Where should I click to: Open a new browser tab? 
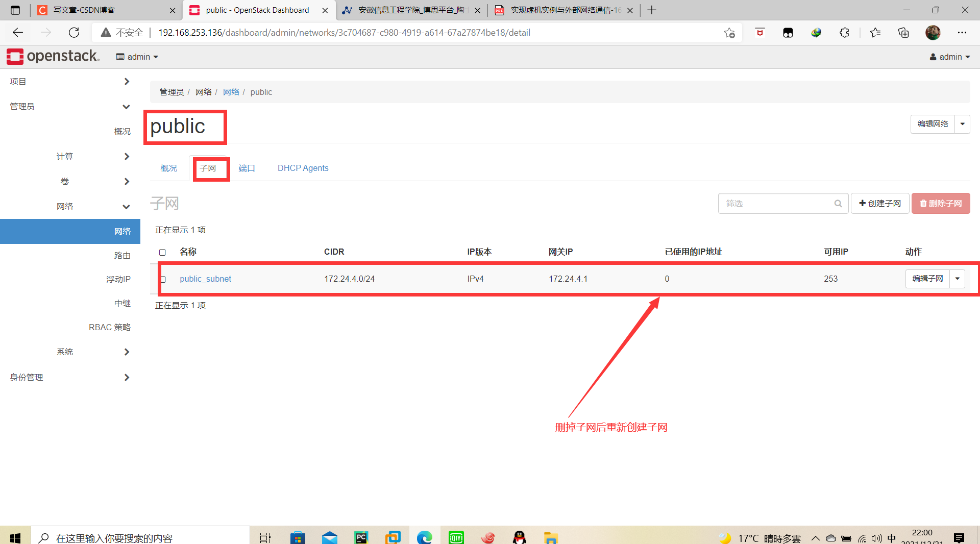[x=652, y=10]
